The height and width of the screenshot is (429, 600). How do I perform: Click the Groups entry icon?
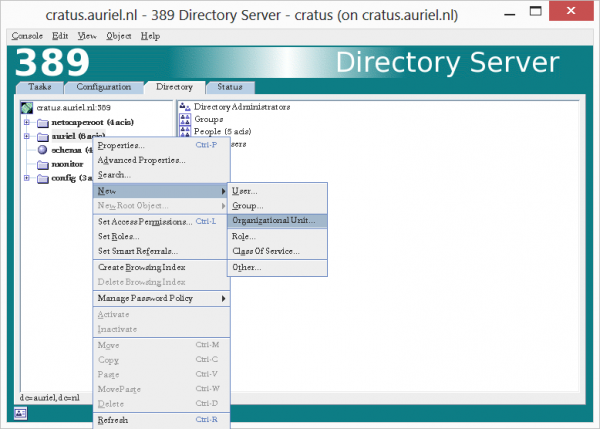184,119
